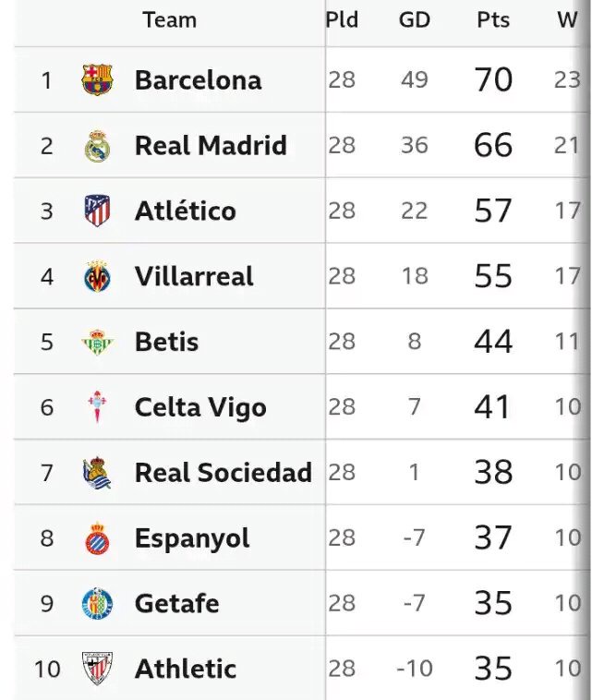
Task: Select the Celta Vigo team name
Action: [x=200, y=407]
